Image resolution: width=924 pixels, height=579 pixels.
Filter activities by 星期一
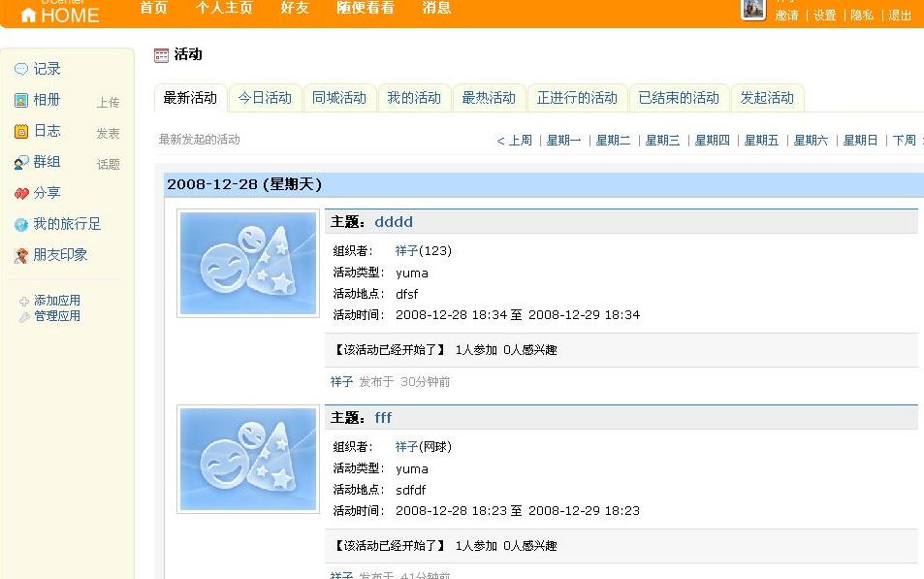tap(563, 141)
